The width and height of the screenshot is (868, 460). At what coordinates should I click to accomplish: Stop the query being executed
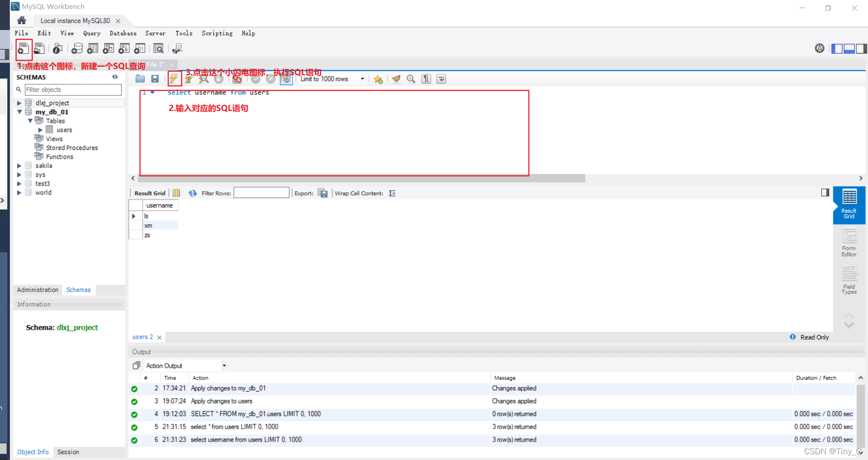point(219,79)
